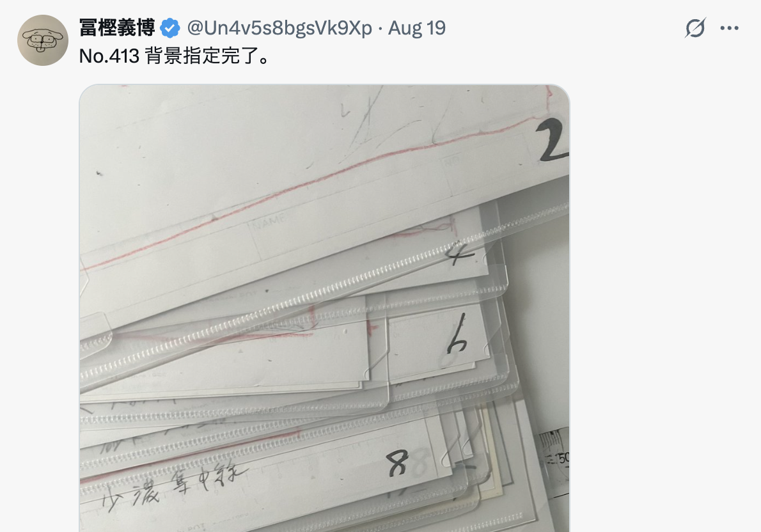This screenshot has width=761, height=532.
Task: Click the blue verified badge
Action: (x=170, y=28)
